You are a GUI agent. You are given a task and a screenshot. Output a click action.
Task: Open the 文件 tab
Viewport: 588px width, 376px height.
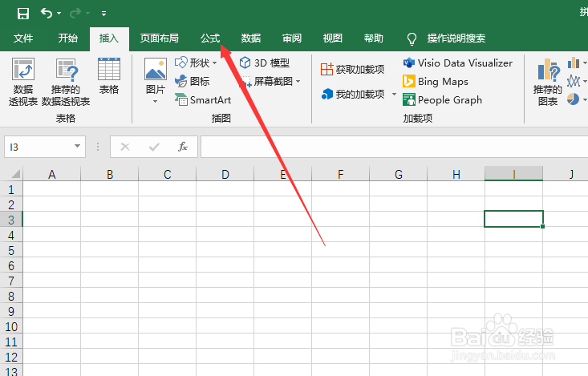coord(23,38)
